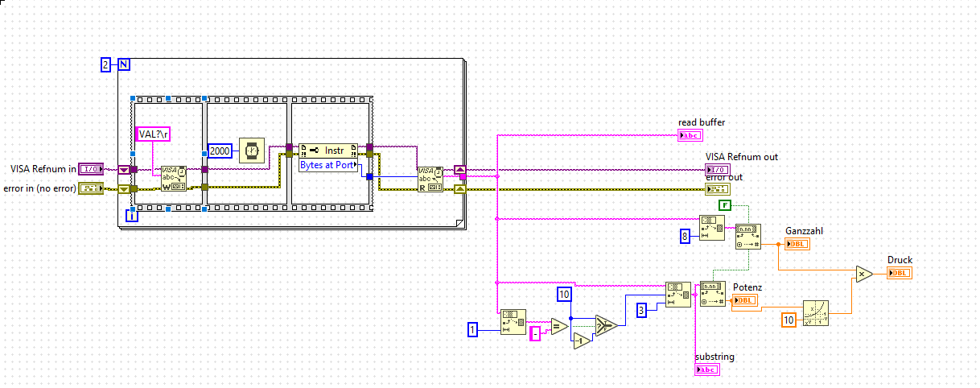This screenshot has height=388, width=980.
Task: Toggle the F boolean constant
Action: pos(725,205)
